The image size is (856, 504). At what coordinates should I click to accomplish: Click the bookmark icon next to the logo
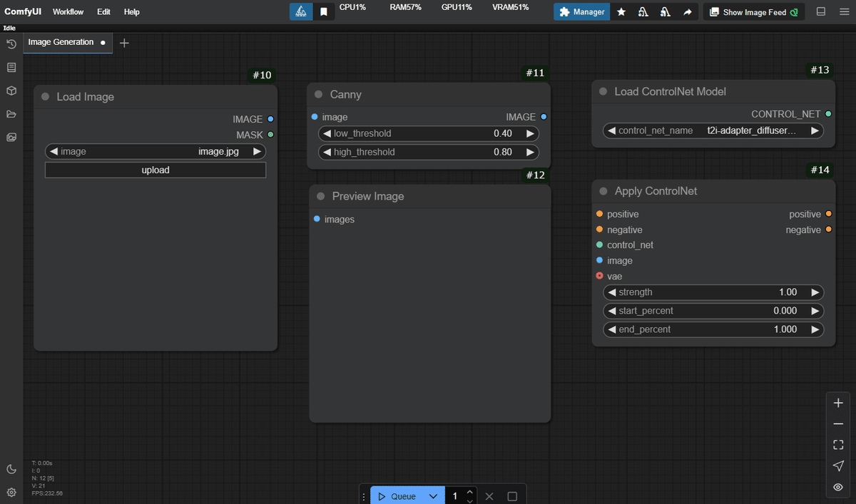[x=325, y=11]
